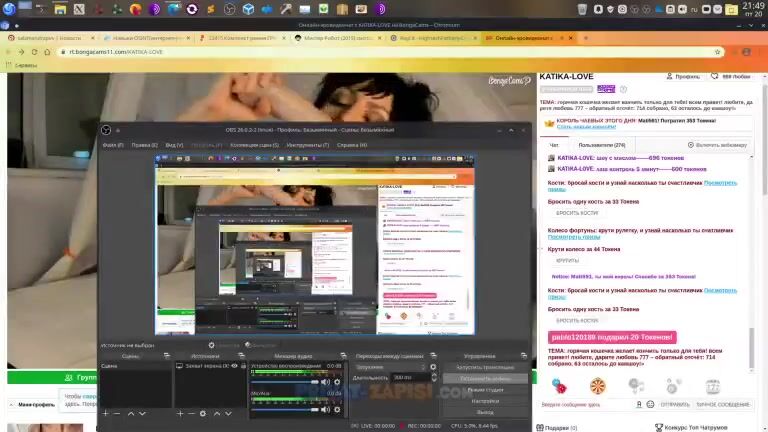Toggle visibility eye of screen capture source
Viewport: 768px width, 432px height.
tap(233, 366)
